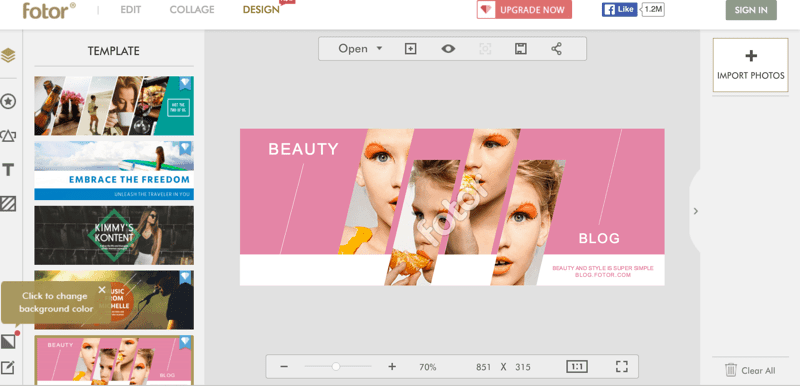Close the background color tooltip

(102, 290)
